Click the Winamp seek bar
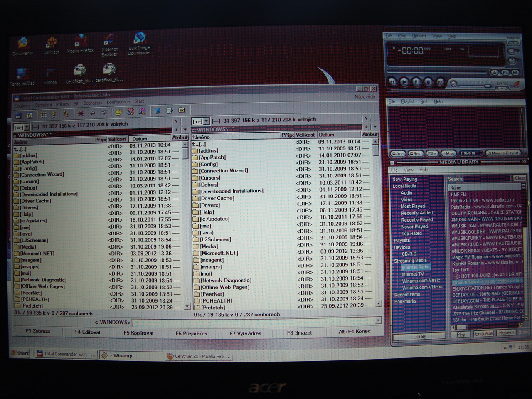 pyautogui.click(x=436, y=73)
